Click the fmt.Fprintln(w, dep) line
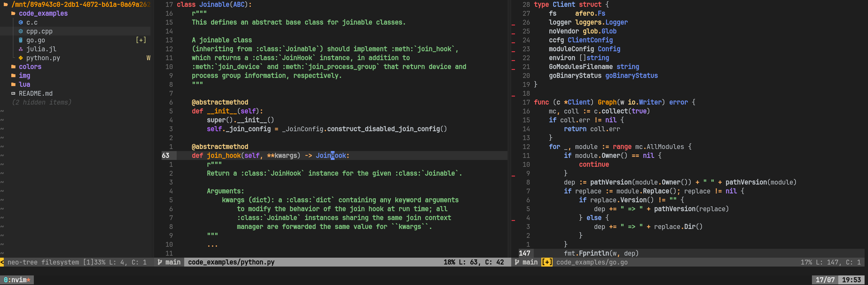The height and width of the screenshot is (285, 868). point(601,253)
